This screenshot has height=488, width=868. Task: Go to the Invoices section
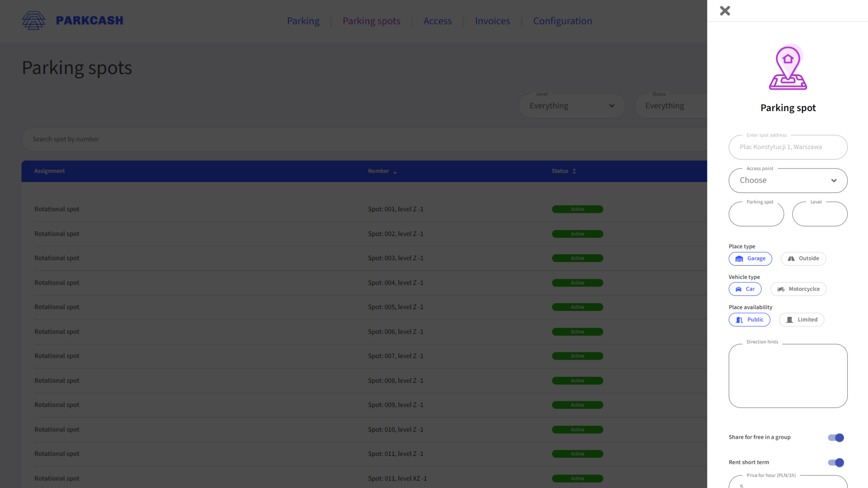point(492,21)
